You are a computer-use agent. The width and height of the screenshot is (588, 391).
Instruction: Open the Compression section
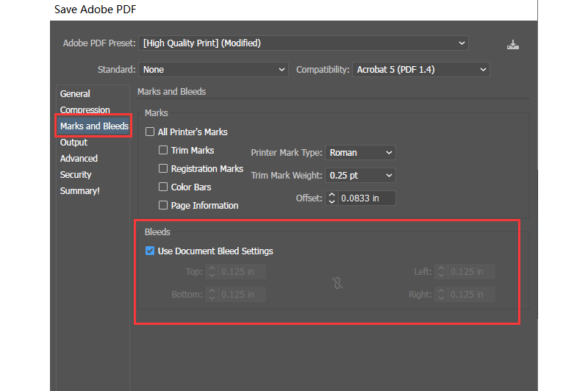coord(85,110)
